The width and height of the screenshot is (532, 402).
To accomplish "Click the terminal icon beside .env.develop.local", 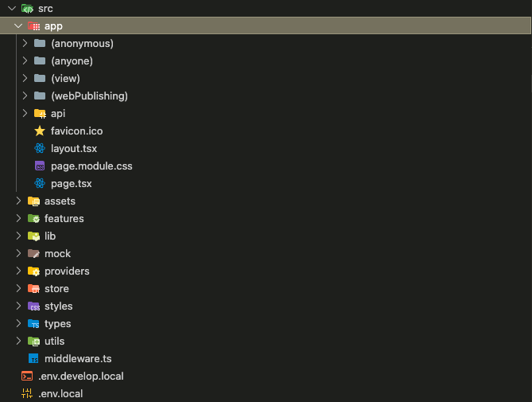I will pyautogui.click(x=27, y=376).
